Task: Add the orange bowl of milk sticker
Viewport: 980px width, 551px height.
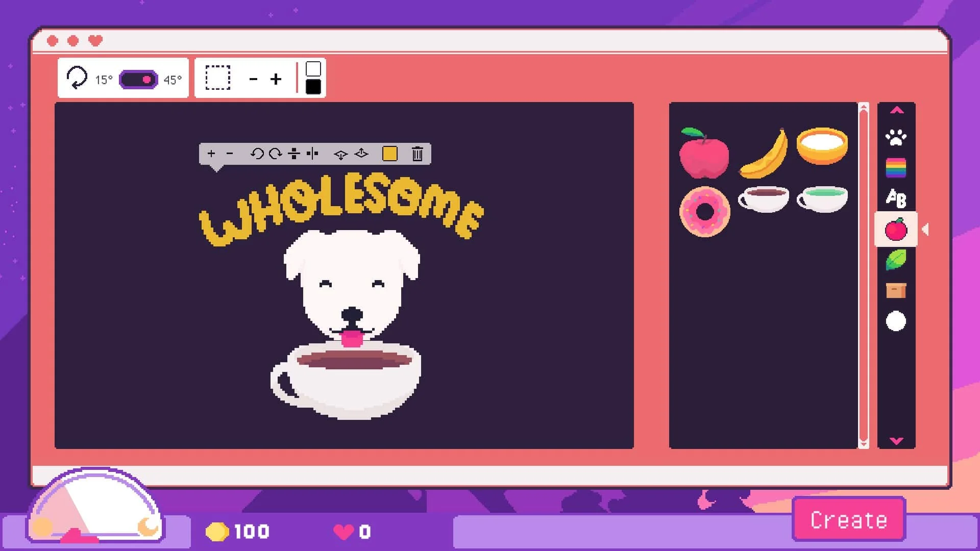Action: coord(822,146)
